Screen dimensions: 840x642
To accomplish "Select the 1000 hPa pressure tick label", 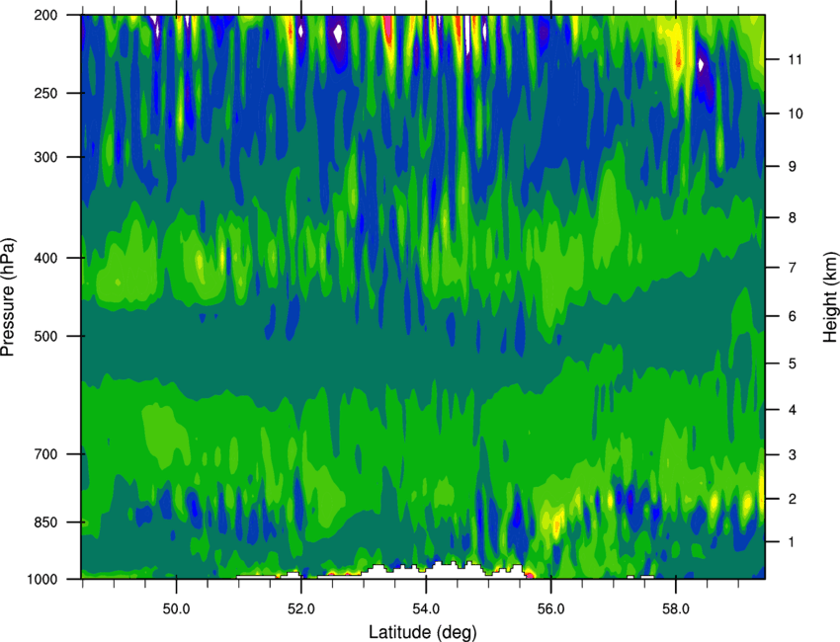I will click(x=42, y=579).
